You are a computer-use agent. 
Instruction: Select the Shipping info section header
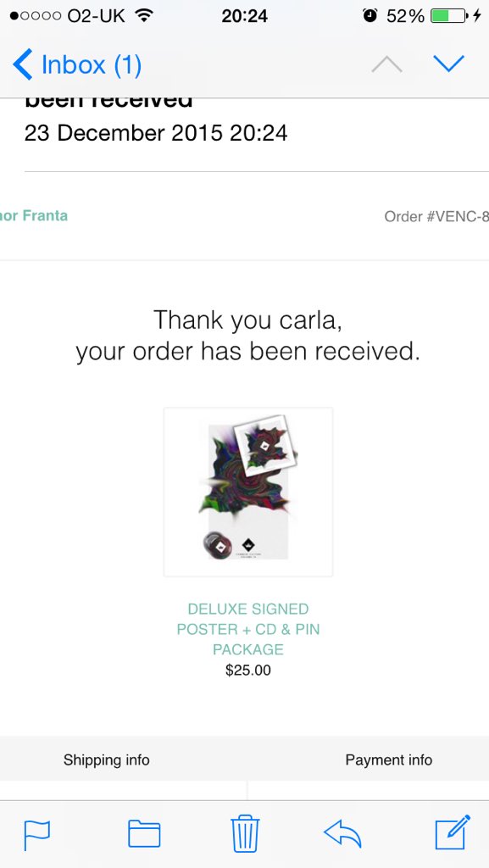pyautogui.click(x=106, y=759)
